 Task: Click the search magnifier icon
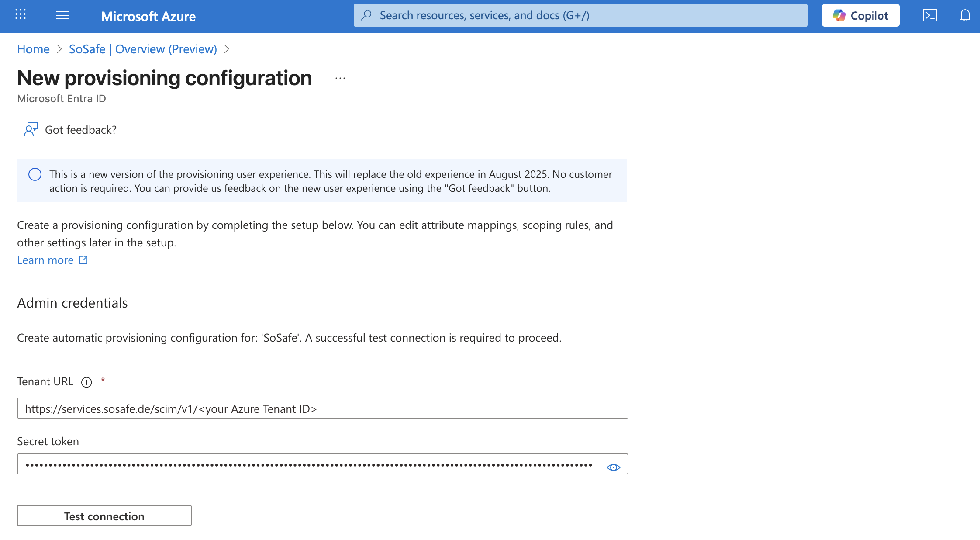pyautogui.click(x=366, y=15)
